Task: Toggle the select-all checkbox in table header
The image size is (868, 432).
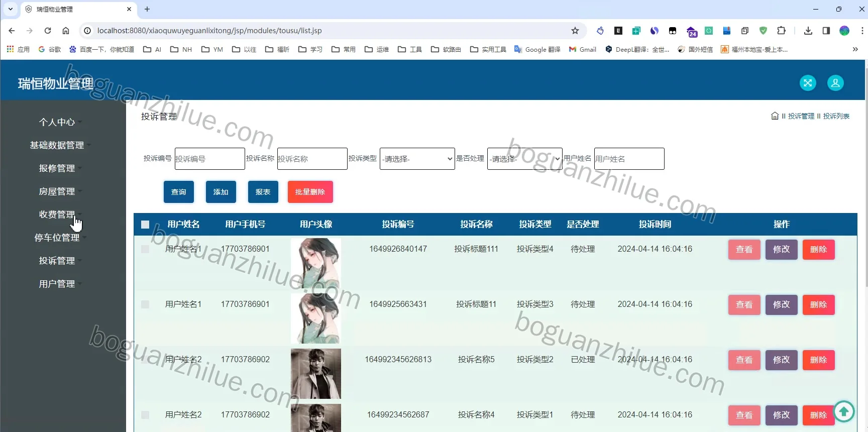Action: pos(145,225)
